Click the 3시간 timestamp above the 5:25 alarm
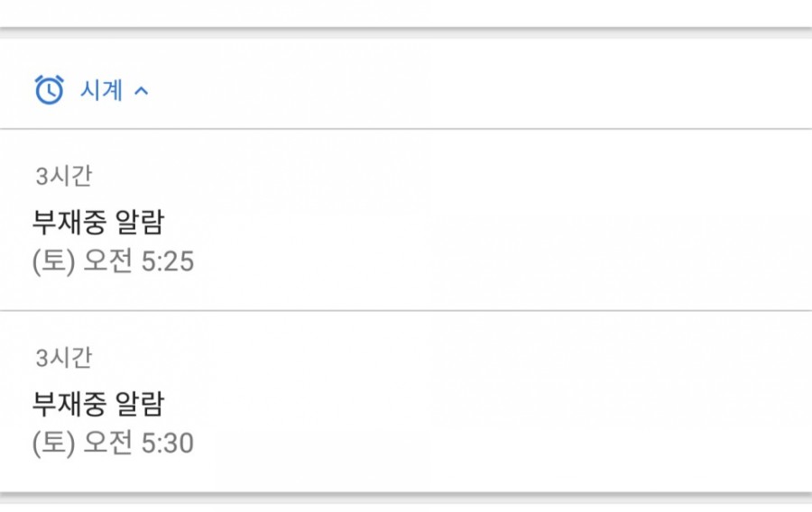Image resolution: width=812 pixels, height=512 pixels. tap(64, 176)
